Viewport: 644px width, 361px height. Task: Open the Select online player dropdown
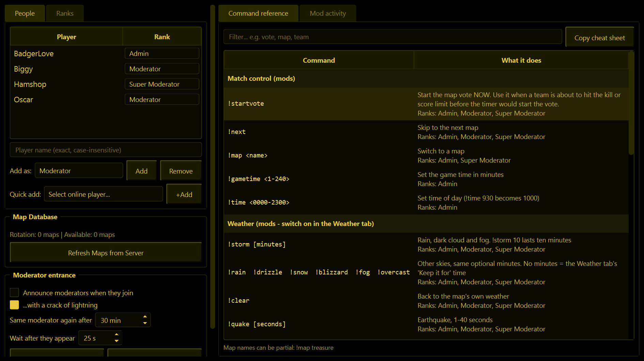pyautogui.click(x=104, y=194)
